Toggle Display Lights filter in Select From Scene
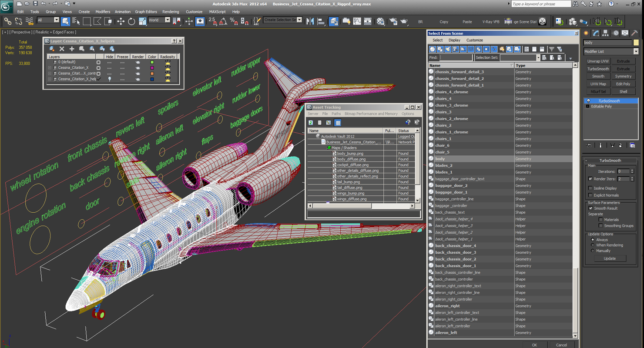This screenshot has width=644, height=348. (448, 49)
